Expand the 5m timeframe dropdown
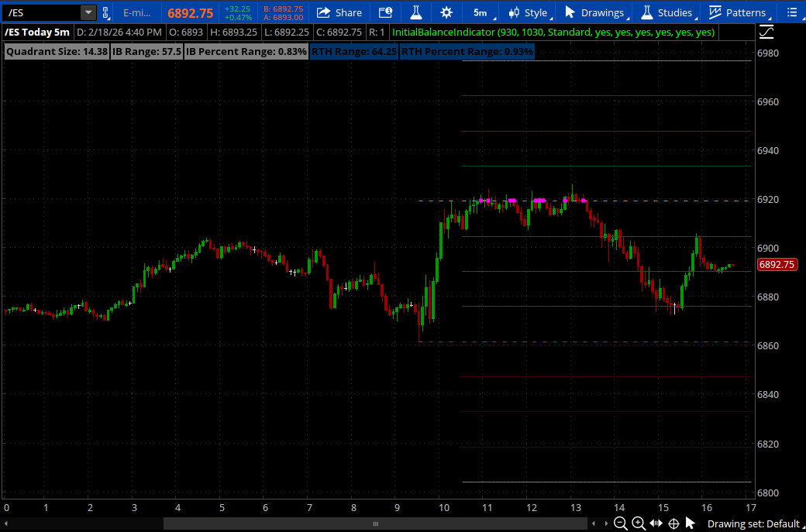Viewport: 806px width, 532px height. pos(480,12)
